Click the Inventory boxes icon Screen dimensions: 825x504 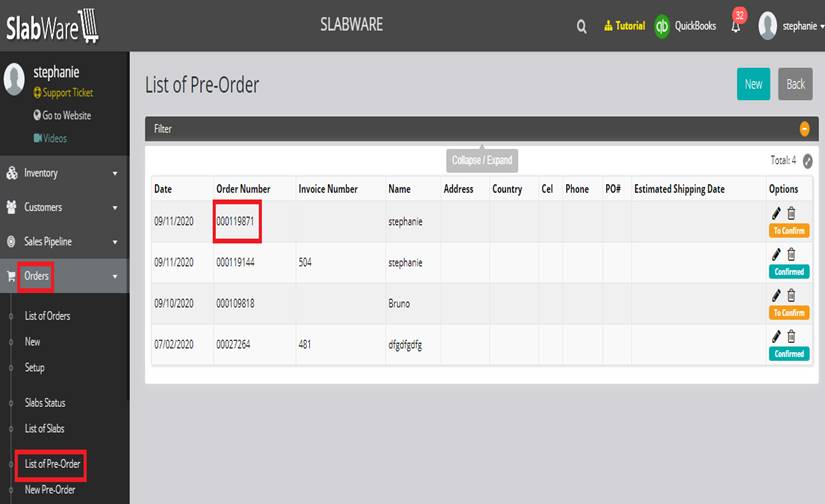click(12, 173)
